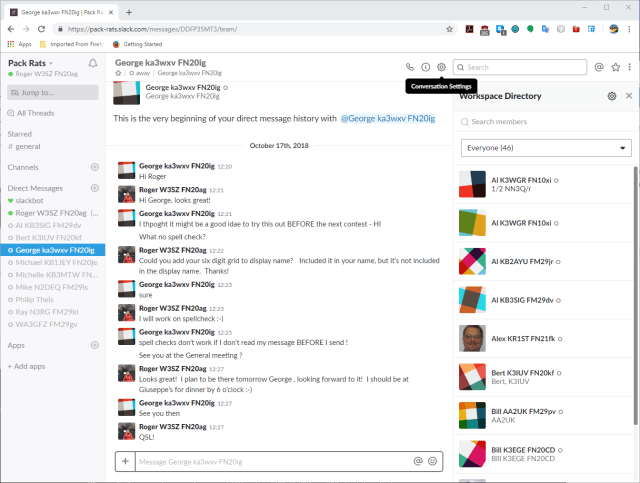Click the Channels section heading
Viewport: 640px width, 483px height.
(x=23, y=167)
